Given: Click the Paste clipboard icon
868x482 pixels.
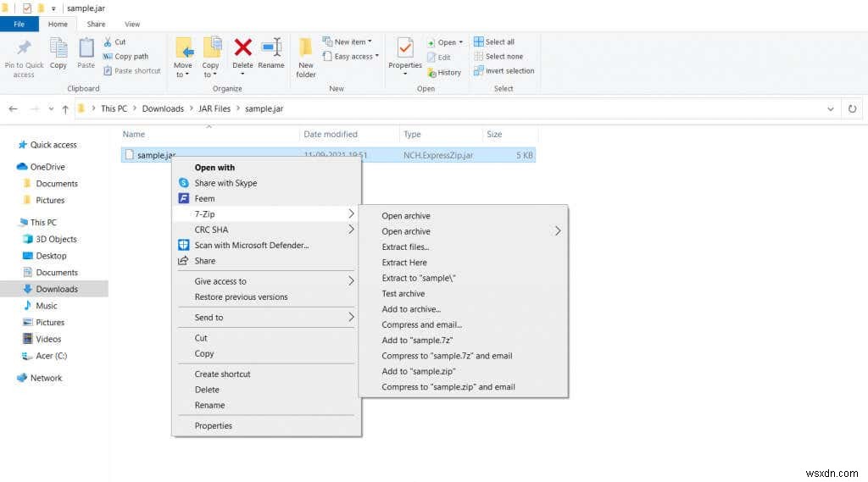Looking at the screenshot, I should pyautogui.click(x=86, y=48).
